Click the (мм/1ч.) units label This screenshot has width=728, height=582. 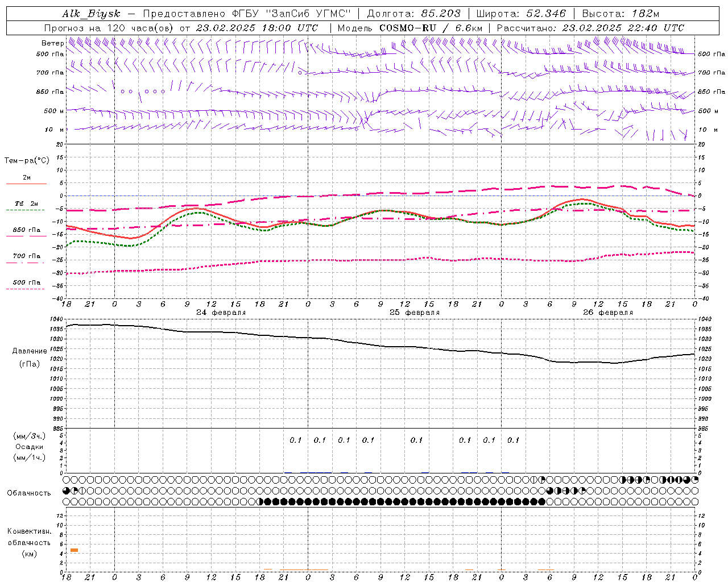tap(30, 457)
